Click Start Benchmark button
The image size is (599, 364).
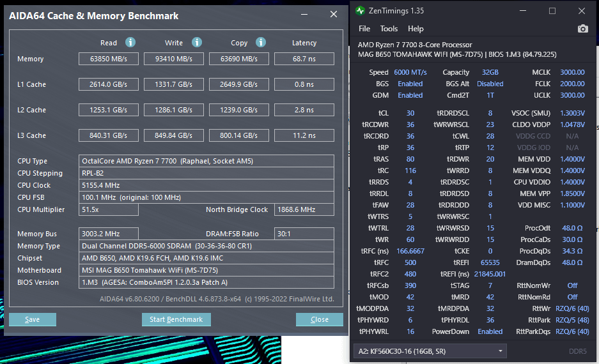tap(176, 319)
